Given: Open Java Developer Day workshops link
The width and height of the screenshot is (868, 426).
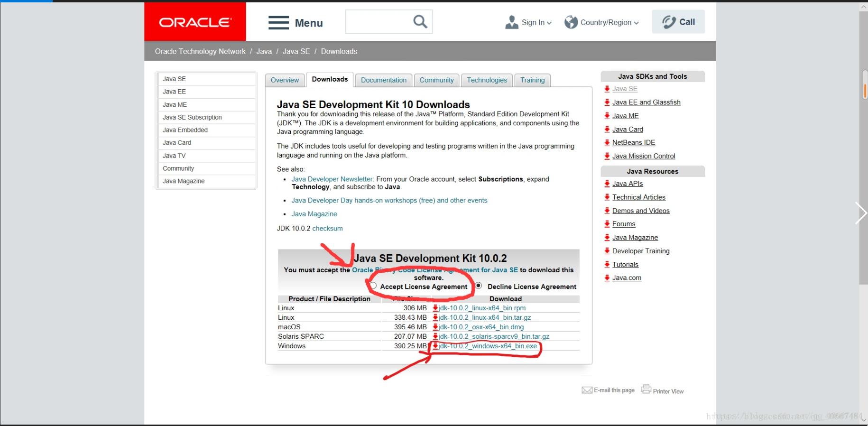Looking at the screenshot, I should click(389, 200).
